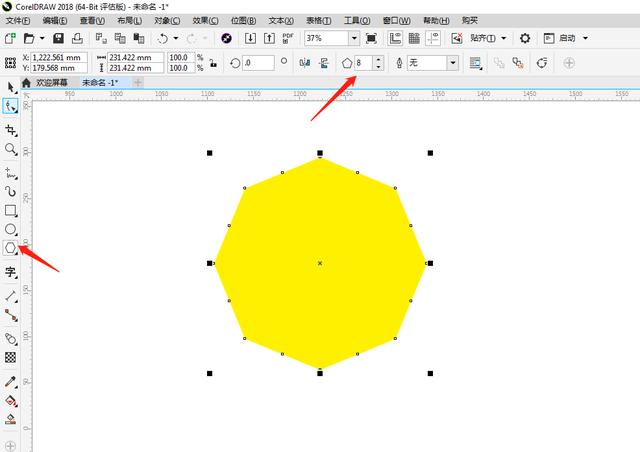Open the Options gear icon
Screen dimensions: 640x452
[525, 38]
